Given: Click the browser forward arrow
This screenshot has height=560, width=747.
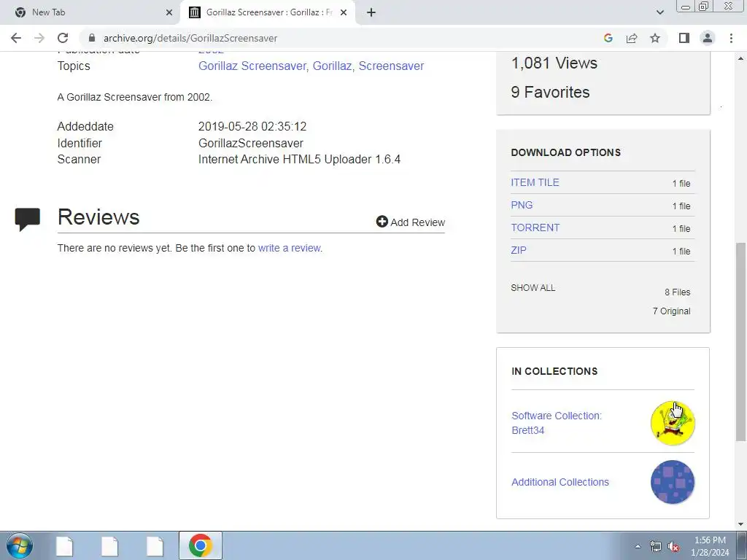Looking at the screenshot, I should point(39,38).
